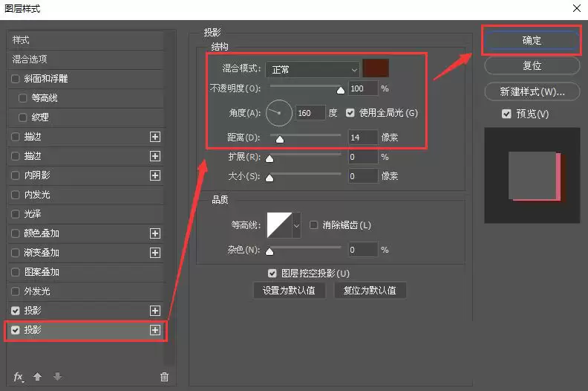Open the 混合模式 dropdown showing 正常
This screenshot has height=391, width=588.
tap(313, 69)
